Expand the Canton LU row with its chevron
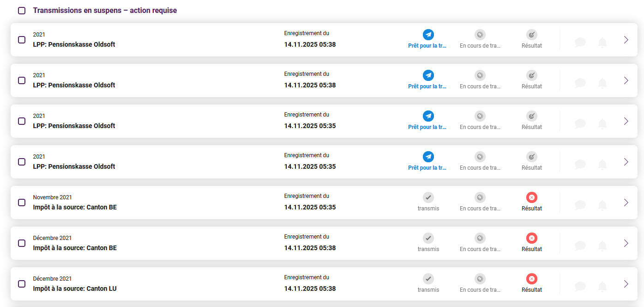The height and width of the screenshot is (307, 644). point(626,284)
